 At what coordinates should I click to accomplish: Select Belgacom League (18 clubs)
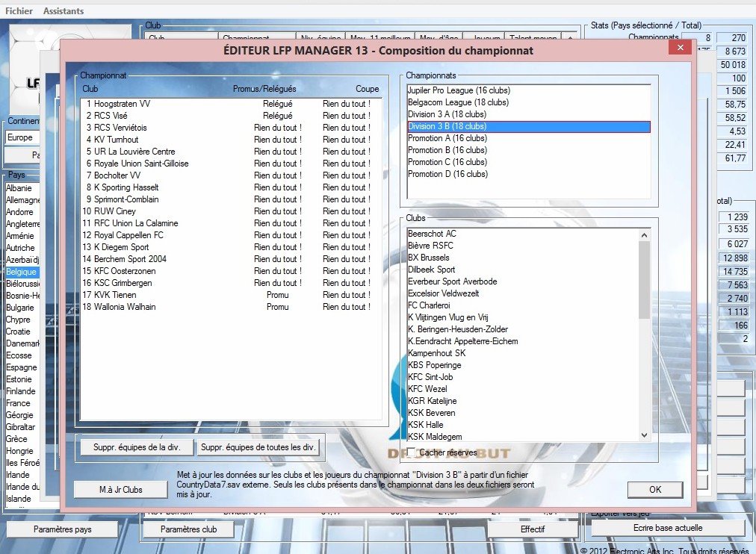529,102
